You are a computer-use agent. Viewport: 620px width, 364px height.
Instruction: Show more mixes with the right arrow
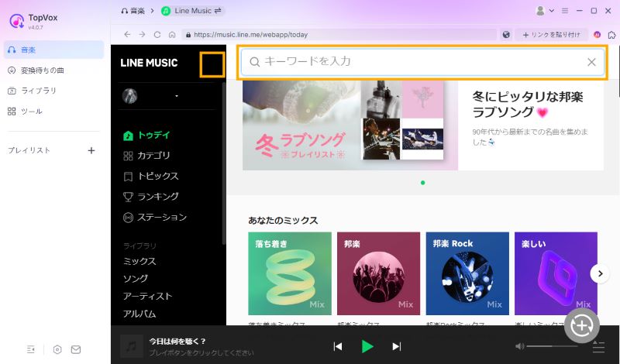[x=600, y=273]
